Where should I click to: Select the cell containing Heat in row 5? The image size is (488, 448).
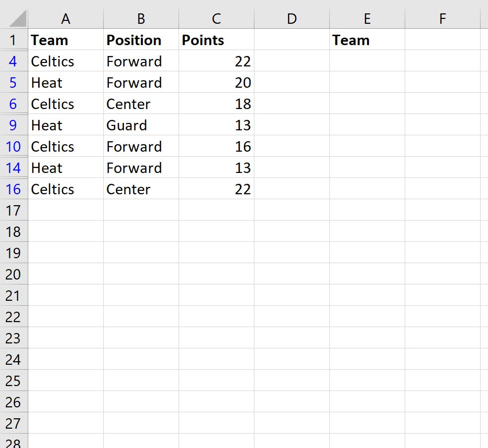[65, 82]
